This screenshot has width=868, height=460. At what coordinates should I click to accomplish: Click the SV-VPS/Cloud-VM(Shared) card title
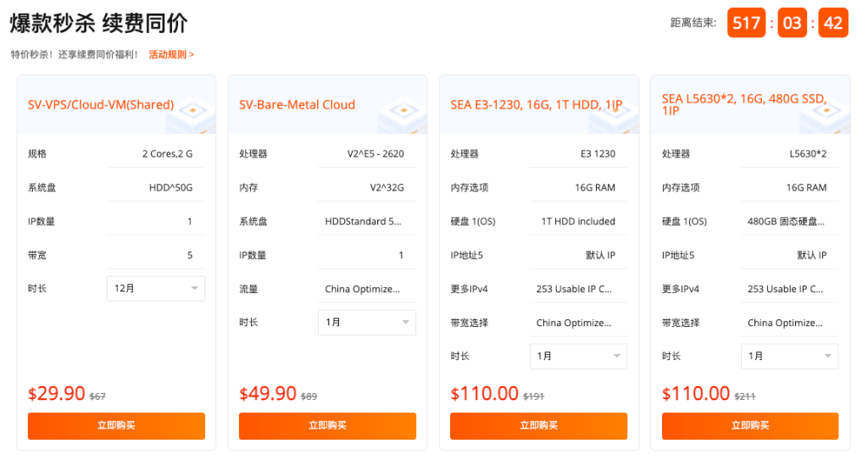[x=101, y=105]
